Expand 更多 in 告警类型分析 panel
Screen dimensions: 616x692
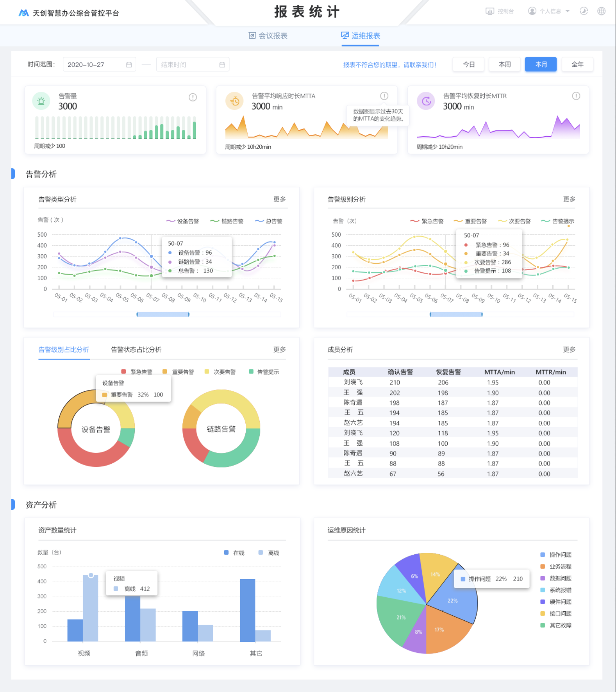pyautogui.click(x=279, y=199)
